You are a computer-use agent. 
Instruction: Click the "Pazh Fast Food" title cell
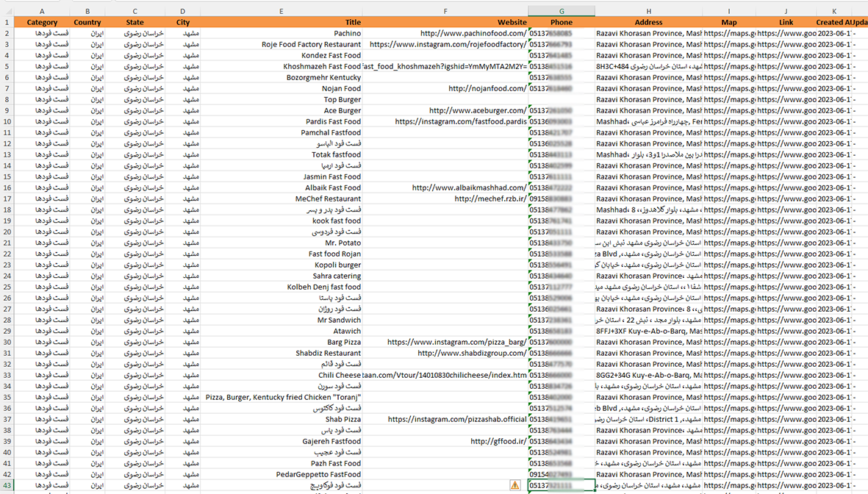pos(281,463)
